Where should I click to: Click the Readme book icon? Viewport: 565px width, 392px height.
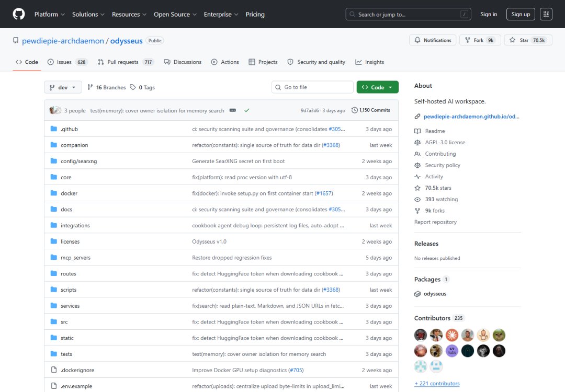(417, 131)
